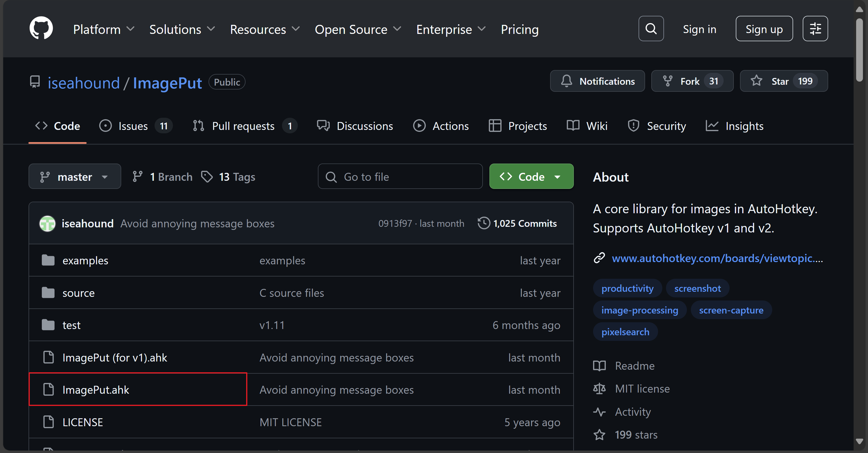Click the Readme book icon in About
The height and width of the screenshot is (453, 868).
(x=599, y=366)
